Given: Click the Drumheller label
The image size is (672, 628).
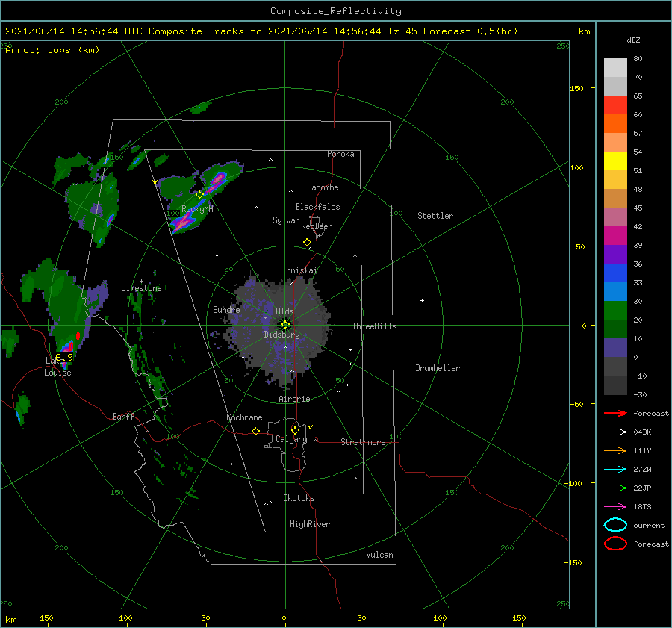Looking at the screenshot, I should pyautogui.click(x=438, y=368).
